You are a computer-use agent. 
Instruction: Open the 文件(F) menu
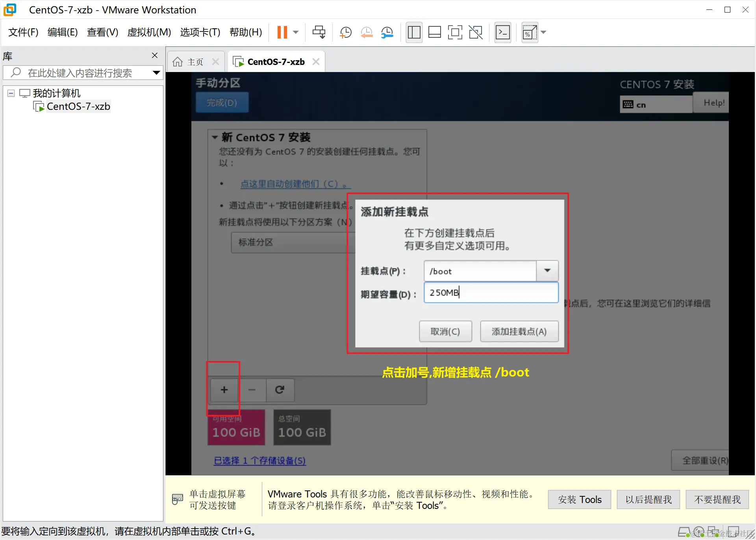coord(23,32)
